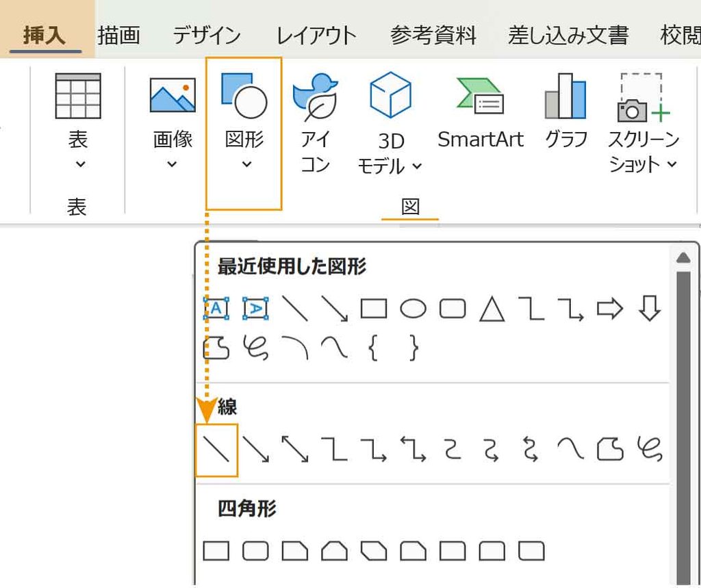Image resolution: width=701 pixels, height=588 pixels.
Task: Choose triangle in recently used shapes
Action: click(x=492, y=309)
